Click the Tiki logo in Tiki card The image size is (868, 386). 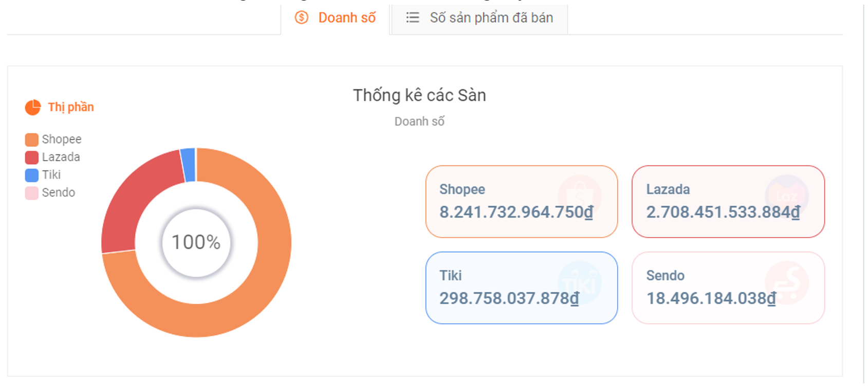580,283
